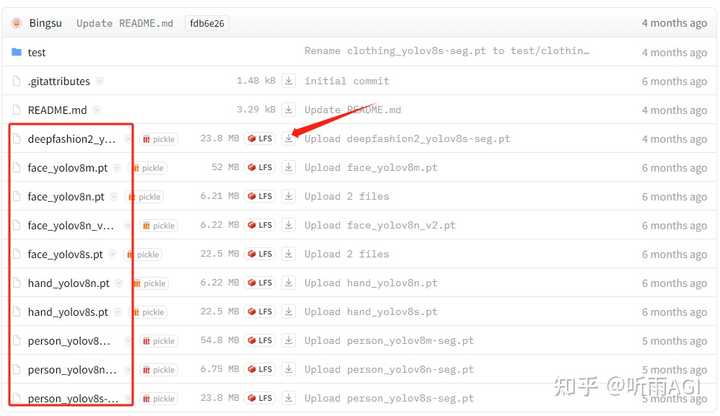Open the 'Upload face_yolov8m.pt' commit link
The width and height of the screenshot is (720, 416).
click(x=371, y=168)
